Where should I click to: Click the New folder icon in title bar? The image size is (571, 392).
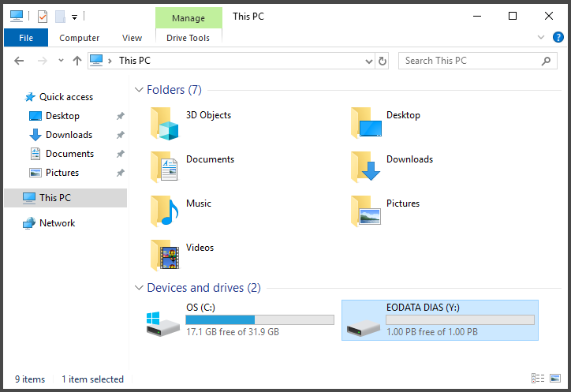[60, 17]
